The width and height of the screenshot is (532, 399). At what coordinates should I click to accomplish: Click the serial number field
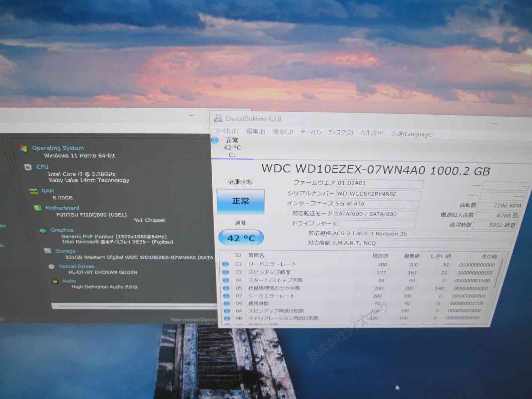point(378,194)
